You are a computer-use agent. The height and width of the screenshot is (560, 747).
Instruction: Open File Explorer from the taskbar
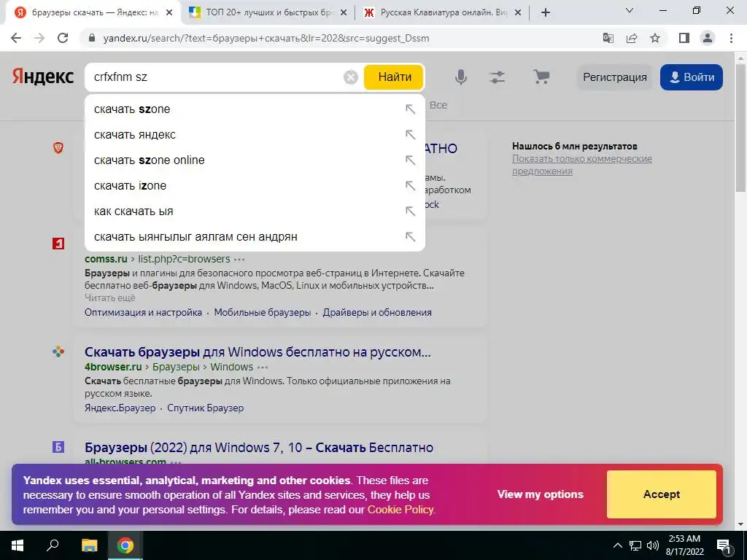click(89, 545)
